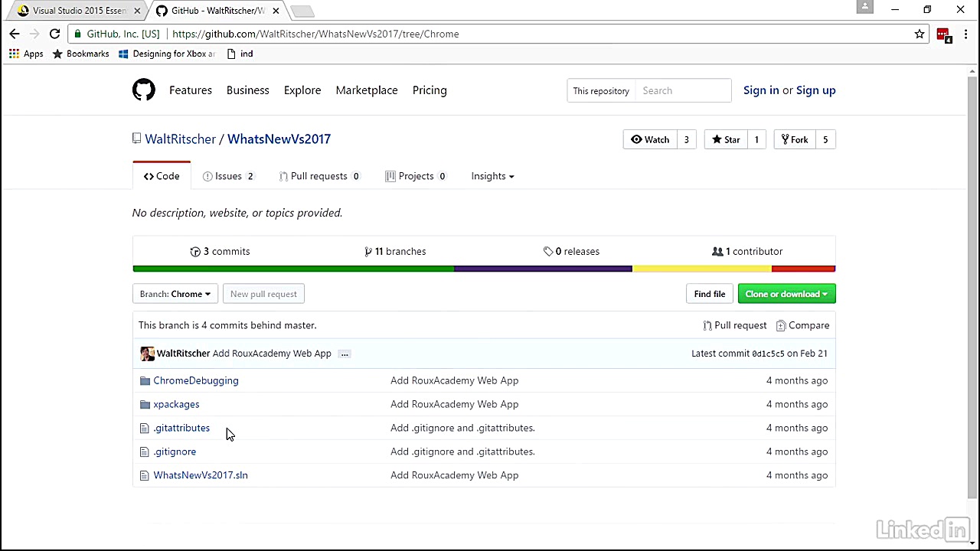980x551 pixels.
Task: Click the .gitignore file icon
Action: (x=144, y=452)
